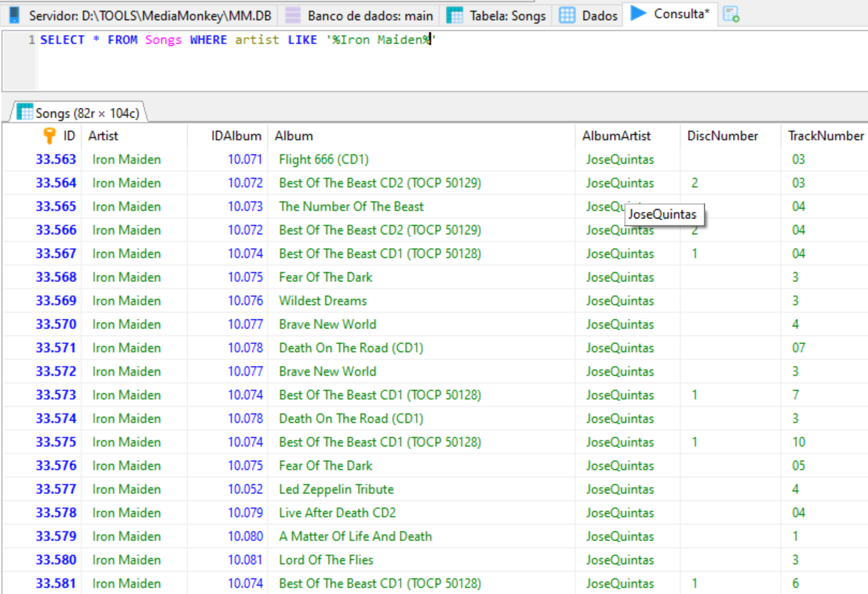
Task: Open the Dados tab
Action: (589, 15)
